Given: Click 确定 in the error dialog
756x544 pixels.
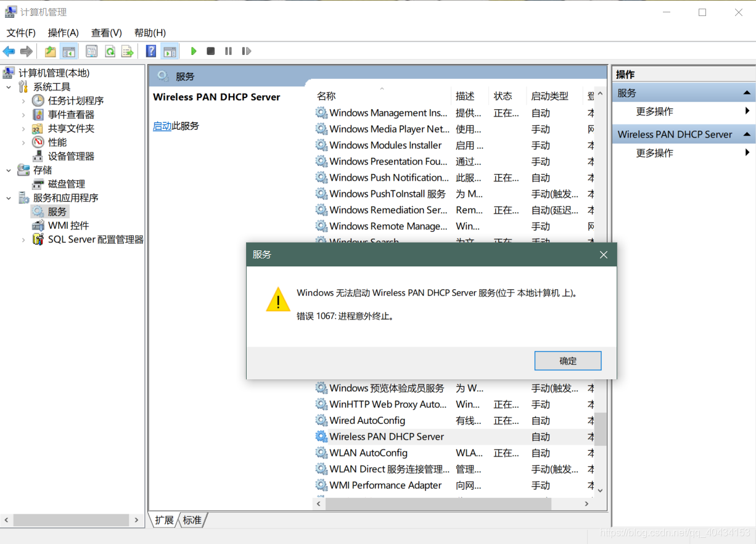Looking at the screenshot, I should 568,361.
